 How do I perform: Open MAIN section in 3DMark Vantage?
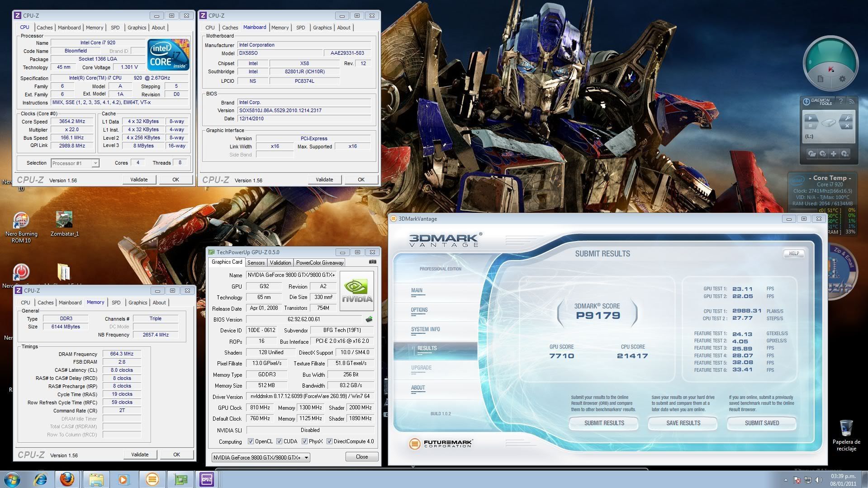click(x=417, y=291)
